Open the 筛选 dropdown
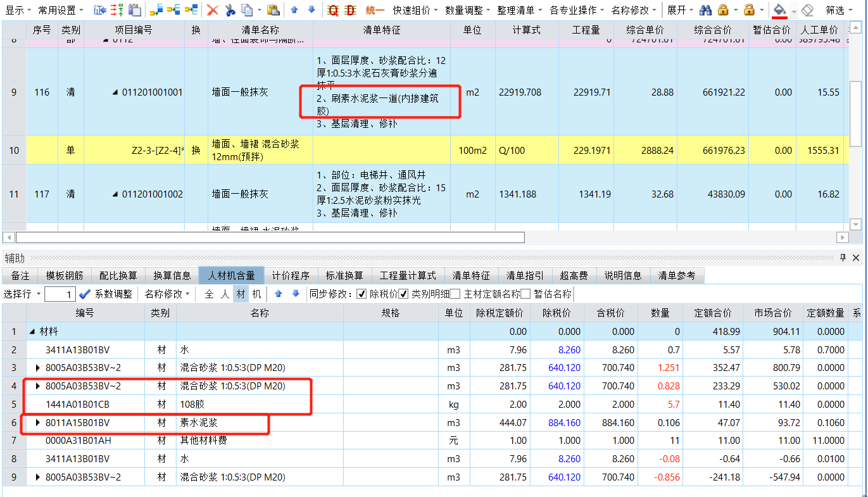The width and height of the screenshot is (868, 497). tap(840, 10)
